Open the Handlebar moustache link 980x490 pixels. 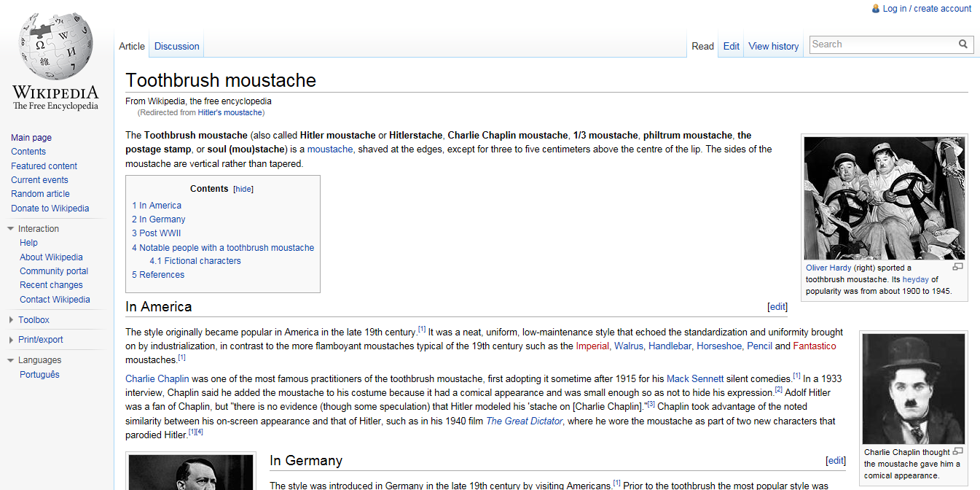[x=670, y=346]
